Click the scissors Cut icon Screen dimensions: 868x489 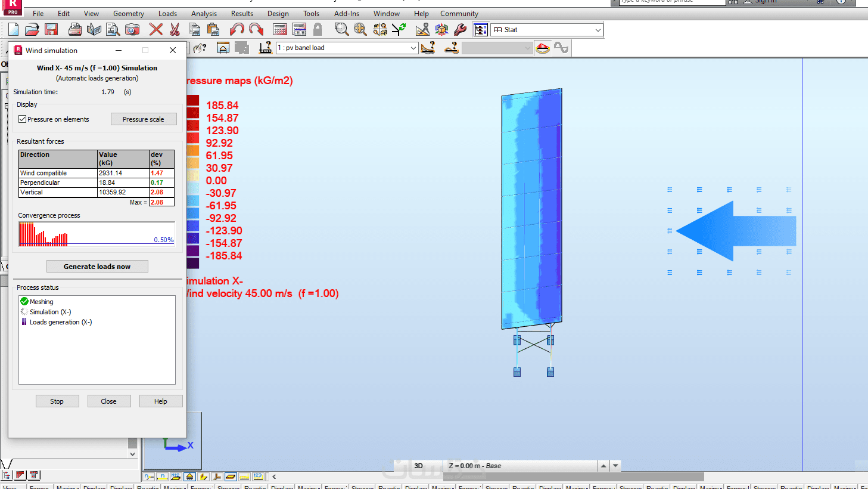tap(175, 29)
